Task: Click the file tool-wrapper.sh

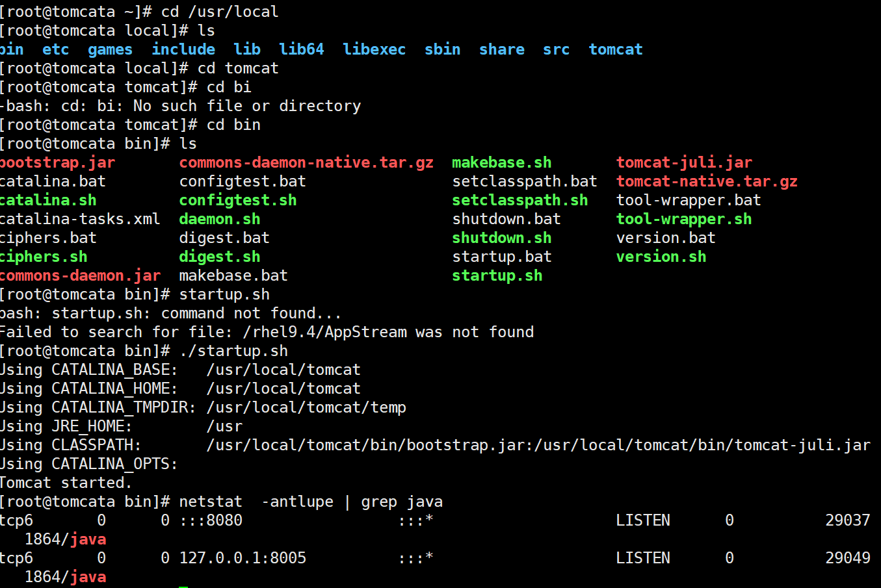Action: click(684, 219)
